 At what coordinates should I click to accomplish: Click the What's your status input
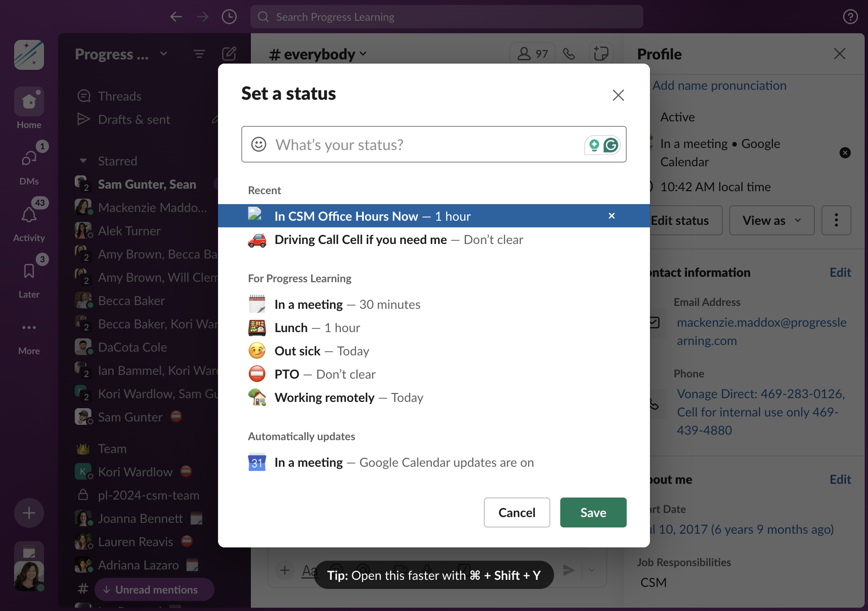pyautogui.click(x=434, y=144)
